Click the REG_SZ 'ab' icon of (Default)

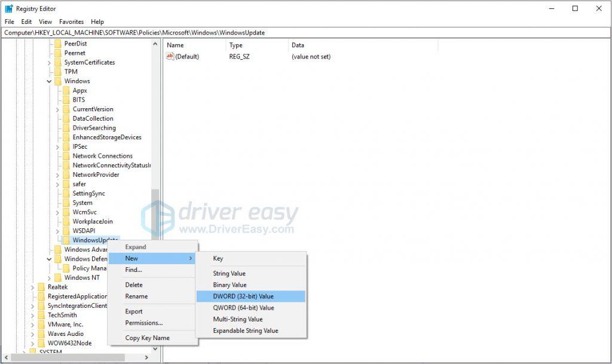pyautogui.click(x=170, y=56)
